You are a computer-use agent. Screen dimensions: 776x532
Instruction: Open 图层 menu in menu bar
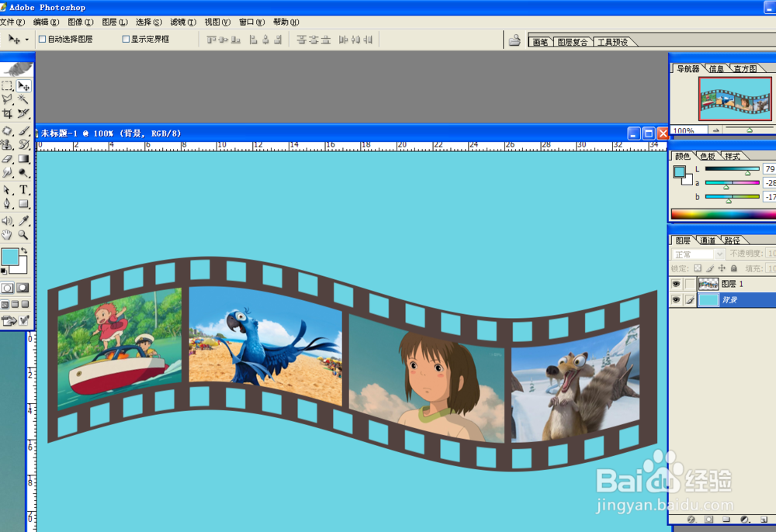click(115, 22)
